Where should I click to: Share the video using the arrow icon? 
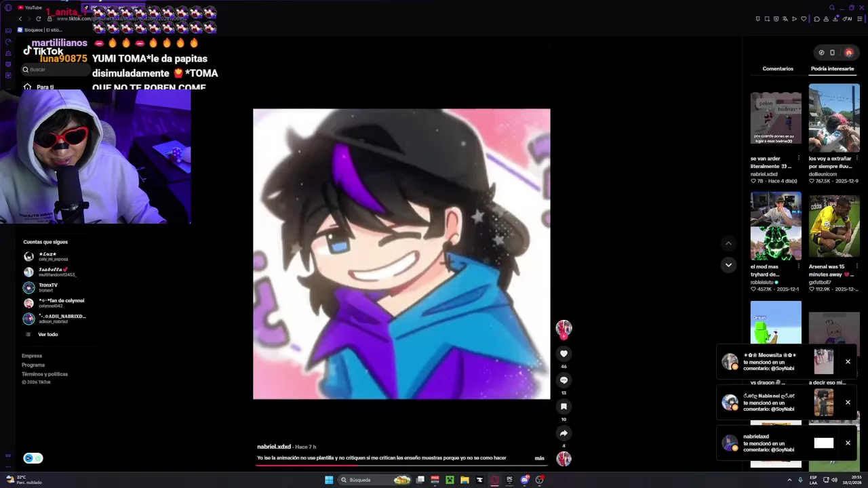[564, 433]
